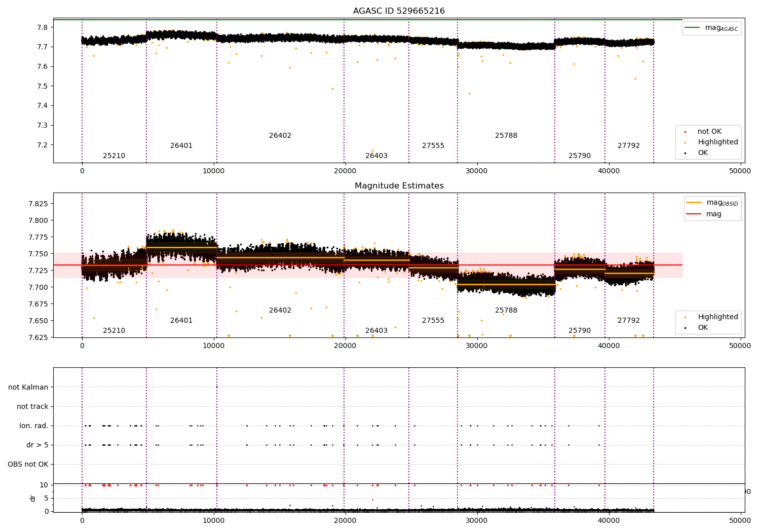The width and height of the screenshot is (760, 532).
Task: Click OBSID label 25790 in top plot
Action: coord(580,156)
